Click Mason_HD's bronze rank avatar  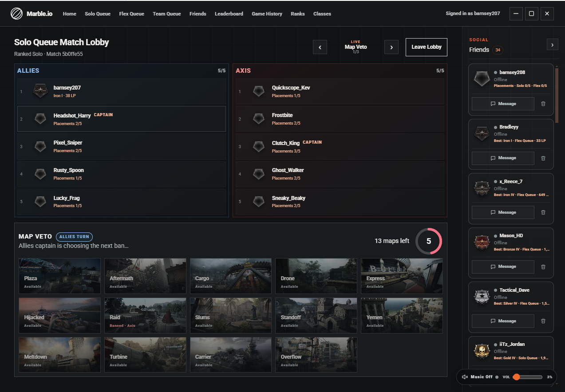[482, 242]
